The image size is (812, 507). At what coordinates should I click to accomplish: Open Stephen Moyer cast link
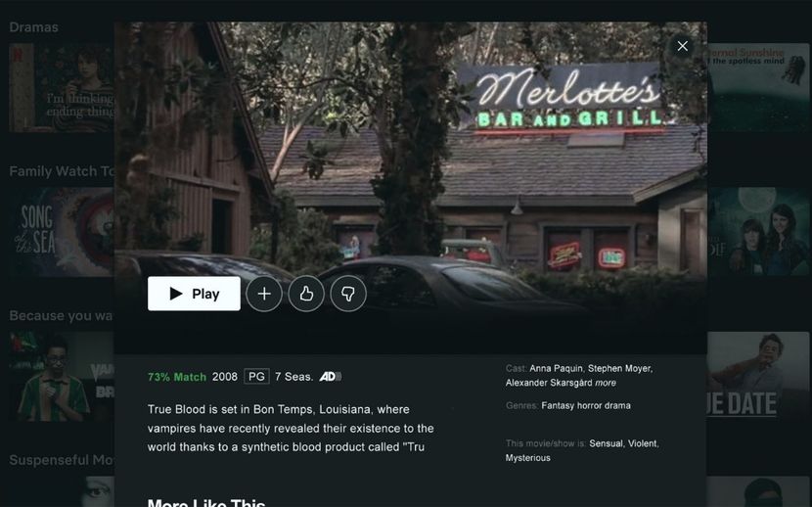pos(620,368)
